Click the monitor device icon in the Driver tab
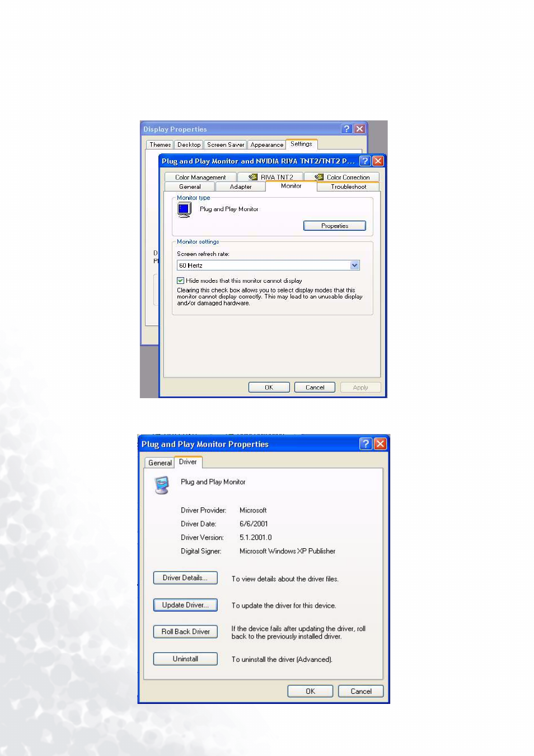The width and height of the screenshot is (534, 756). (162, 485)
